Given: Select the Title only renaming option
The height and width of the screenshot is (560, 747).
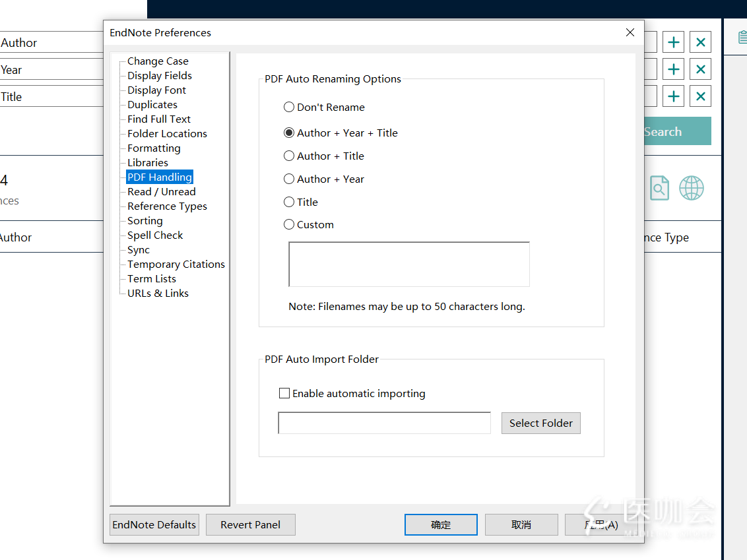Looking at the screenshot, I should pos(301,202).
